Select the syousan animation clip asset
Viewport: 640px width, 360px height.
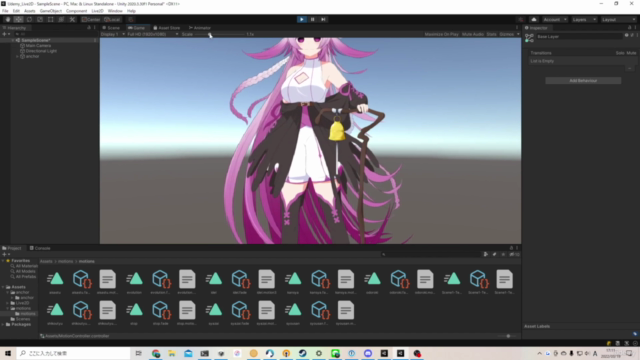[x=293, y=313]
